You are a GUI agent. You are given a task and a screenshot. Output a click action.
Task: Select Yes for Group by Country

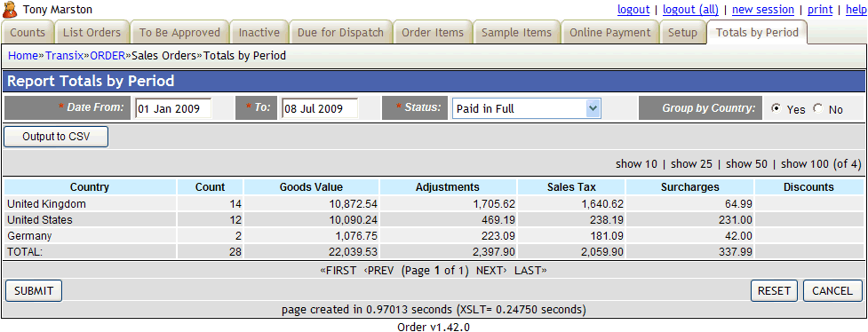click(x=776, y=108)
